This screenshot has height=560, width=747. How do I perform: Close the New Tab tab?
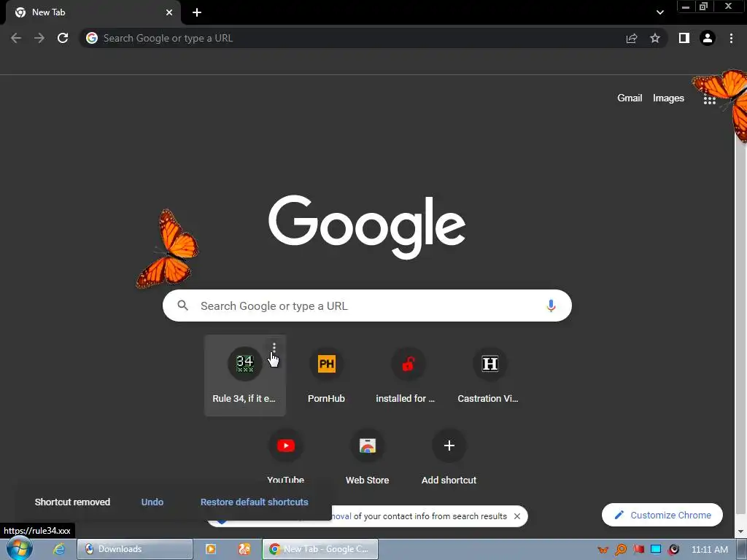point(169,12)
